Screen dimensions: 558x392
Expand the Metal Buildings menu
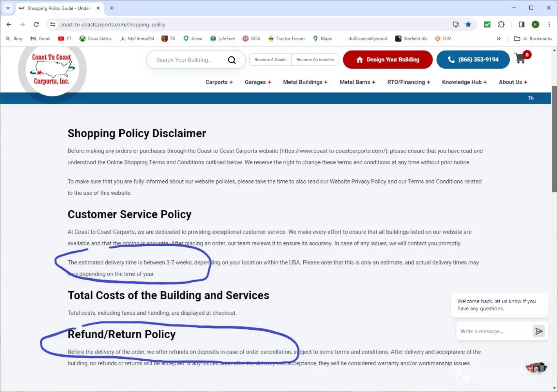click(305, 82)
